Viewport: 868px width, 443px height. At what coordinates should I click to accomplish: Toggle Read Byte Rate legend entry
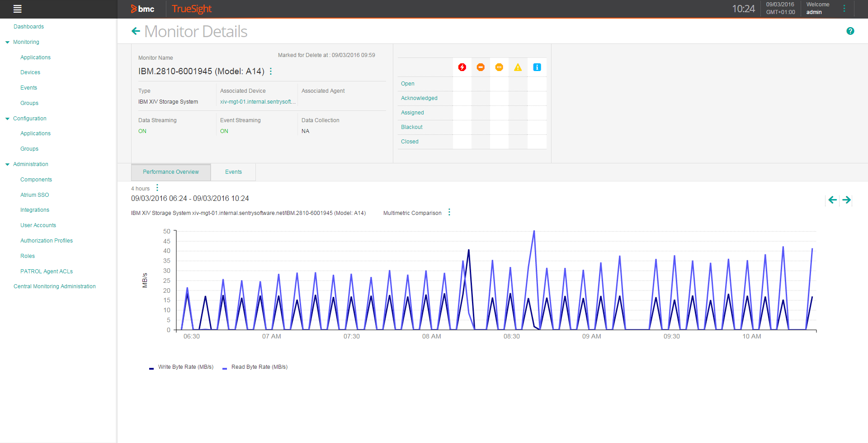click(255, 367)
